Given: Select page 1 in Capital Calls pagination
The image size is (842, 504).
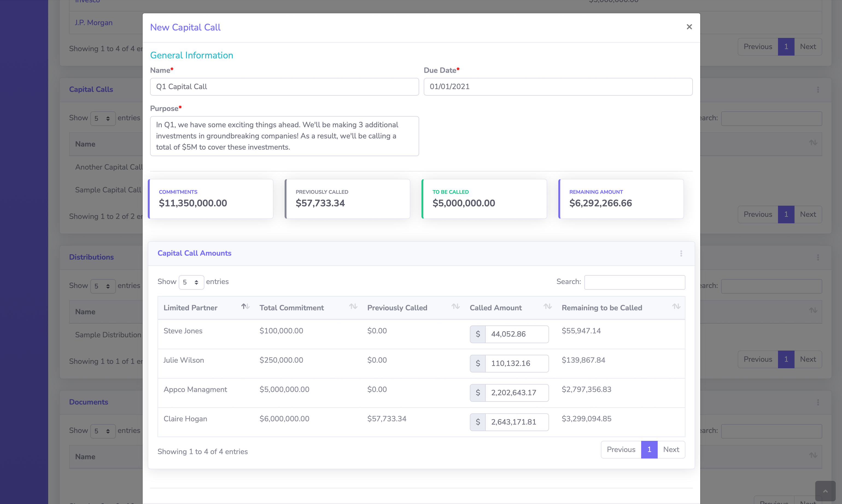Looking at the screenshot, I should click(786, 214).
